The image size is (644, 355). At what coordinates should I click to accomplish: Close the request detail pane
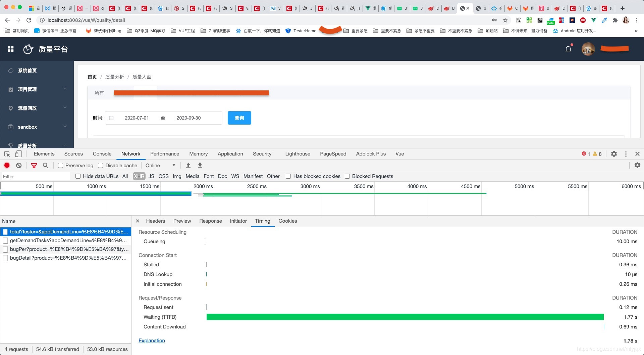click(138, 221)
